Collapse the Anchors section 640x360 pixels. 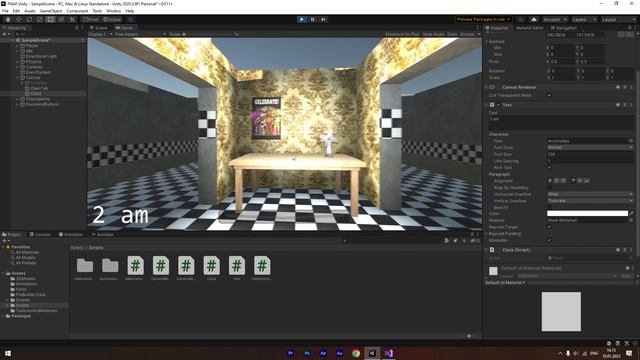click(487, 41)
